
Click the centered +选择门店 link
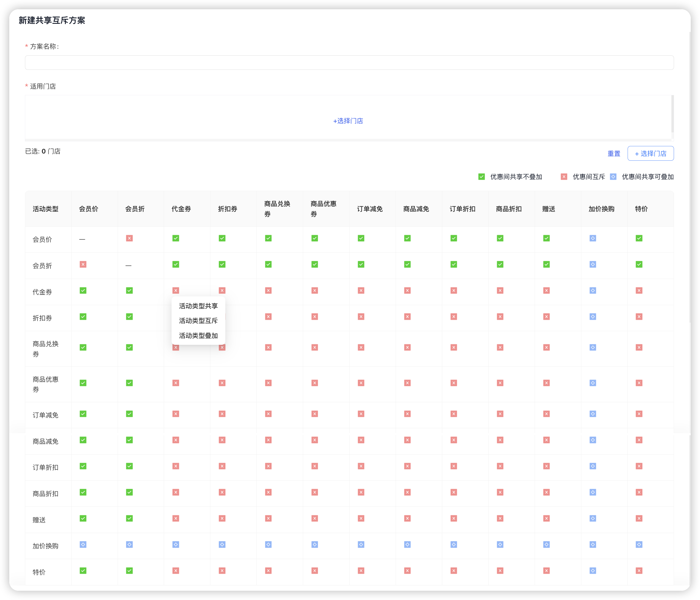(x=348, y=121)
